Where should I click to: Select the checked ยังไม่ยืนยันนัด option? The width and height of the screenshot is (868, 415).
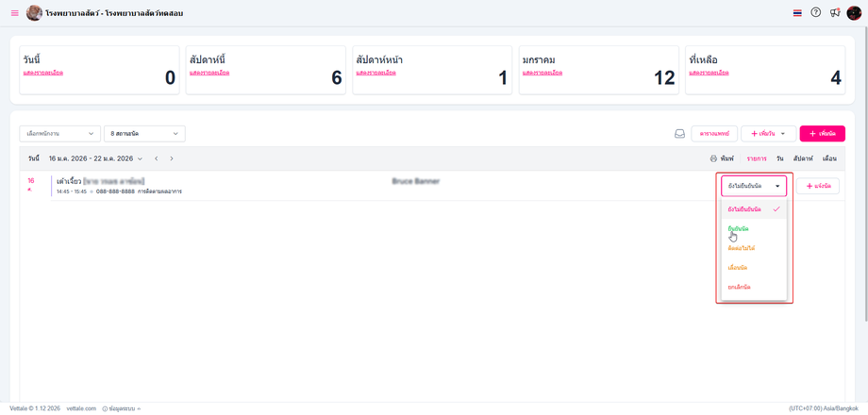[754, 209]
